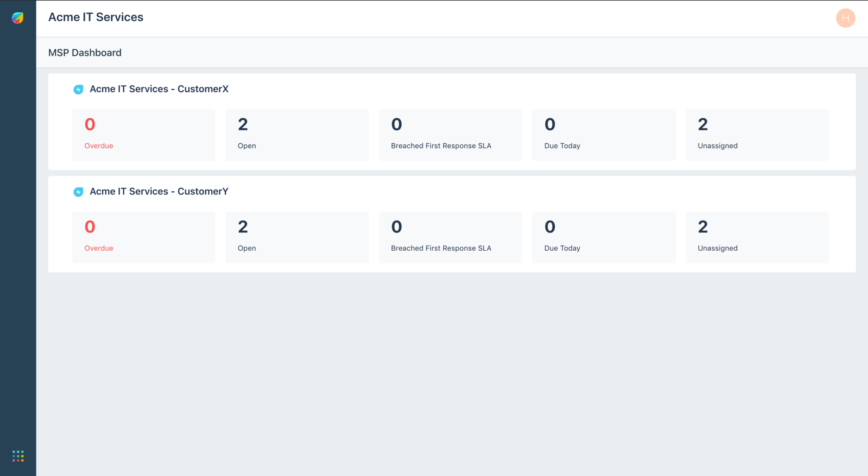Open the apps switcher grid icon
The image size is (868, 476).
[x=17, y=456]
